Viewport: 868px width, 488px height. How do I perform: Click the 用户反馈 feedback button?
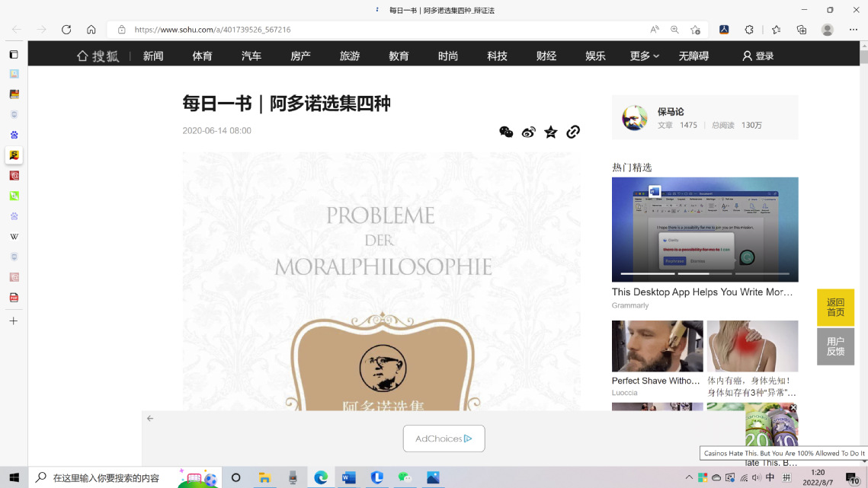[x=835, y=346]
